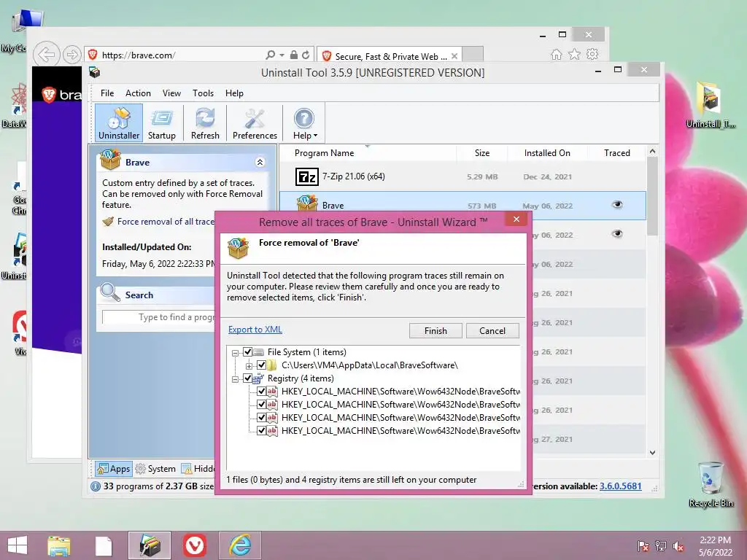The image size is (747, 560).
Task: Collapse the File System tree node
Action: (235, 353)
